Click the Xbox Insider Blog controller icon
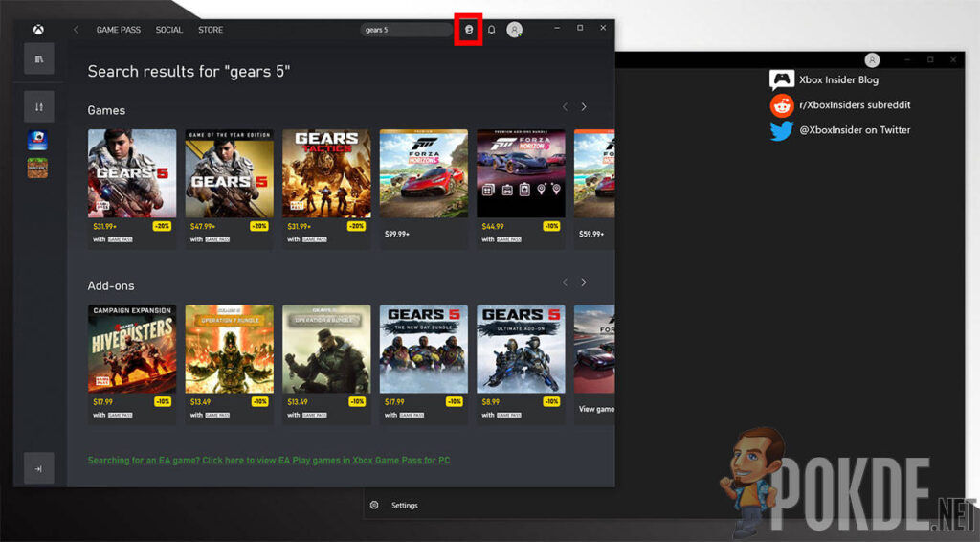Viewport: 980px width, 542px height. [781, 80]
